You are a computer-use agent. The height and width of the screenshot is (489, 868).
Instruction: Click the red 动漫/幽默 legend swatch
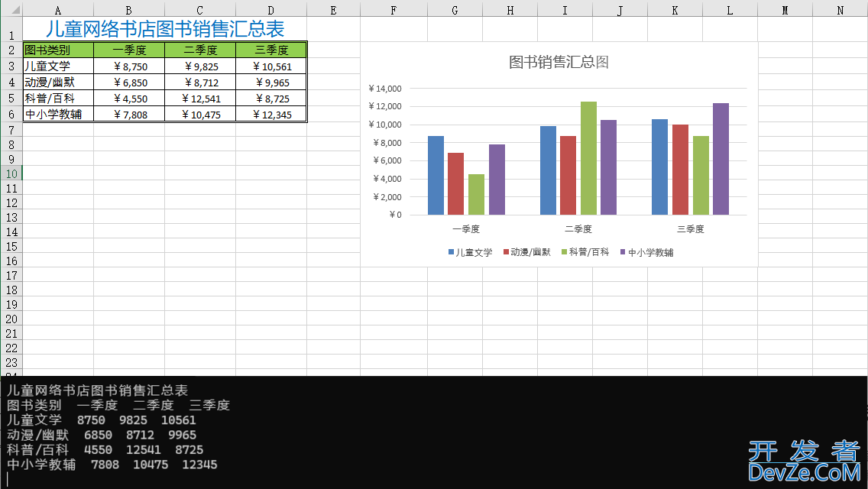[506, 252]
